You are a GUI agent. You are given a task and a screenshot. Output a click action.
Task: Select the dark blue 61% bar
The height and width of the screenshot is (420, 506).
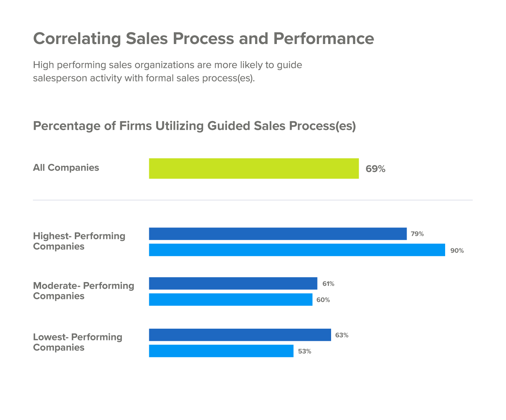[233, 283]
